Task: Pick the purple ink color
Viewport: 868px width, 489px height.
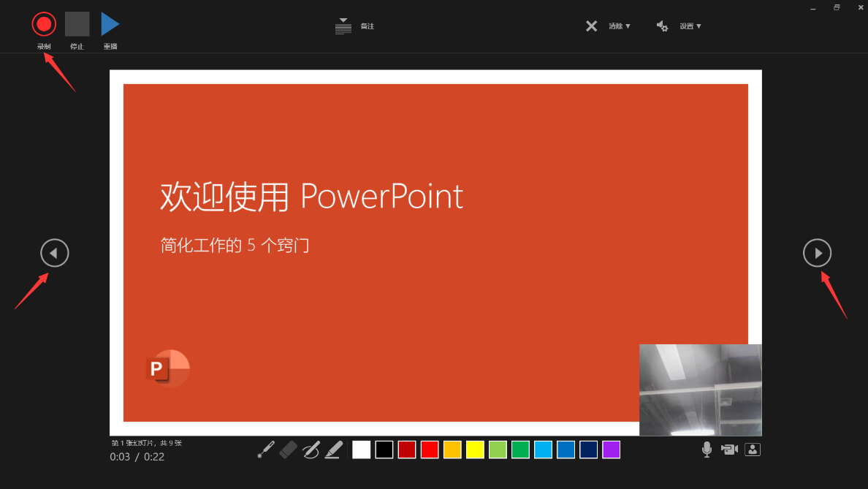Action: pyautogui.click(x=611, y=450)
